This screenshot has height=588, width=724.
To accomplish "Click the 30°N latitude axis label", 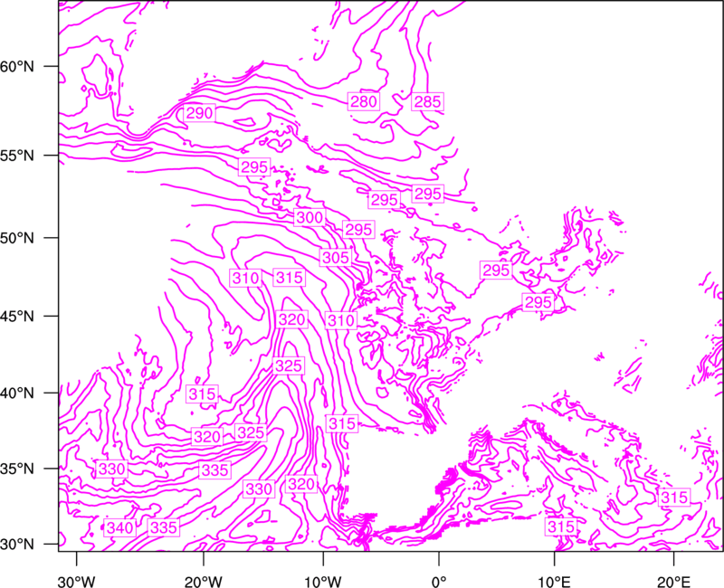I will pyautogui.click(x=17, y=545).
